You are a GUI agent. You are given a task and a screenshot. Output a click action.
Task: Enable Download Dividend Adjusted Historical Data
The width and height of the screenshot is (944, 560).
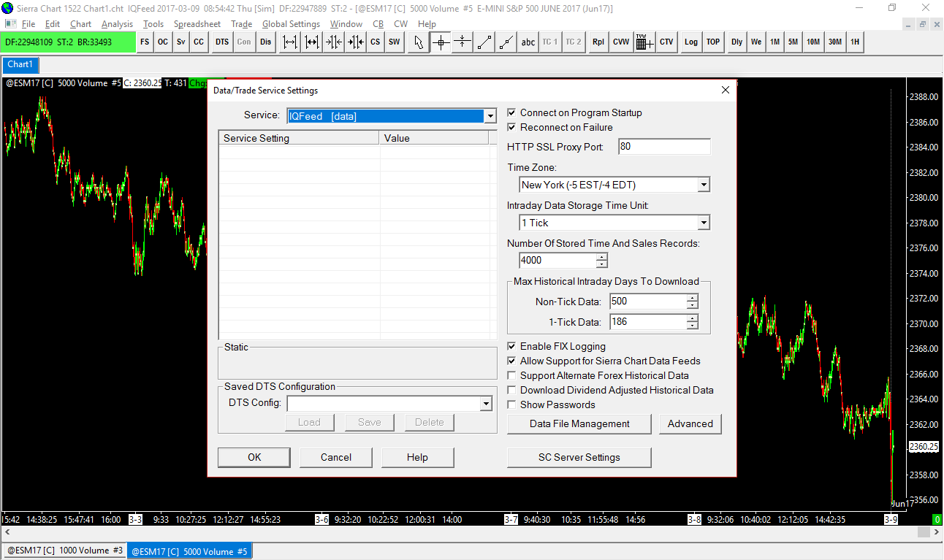click(x=512, y=391)
